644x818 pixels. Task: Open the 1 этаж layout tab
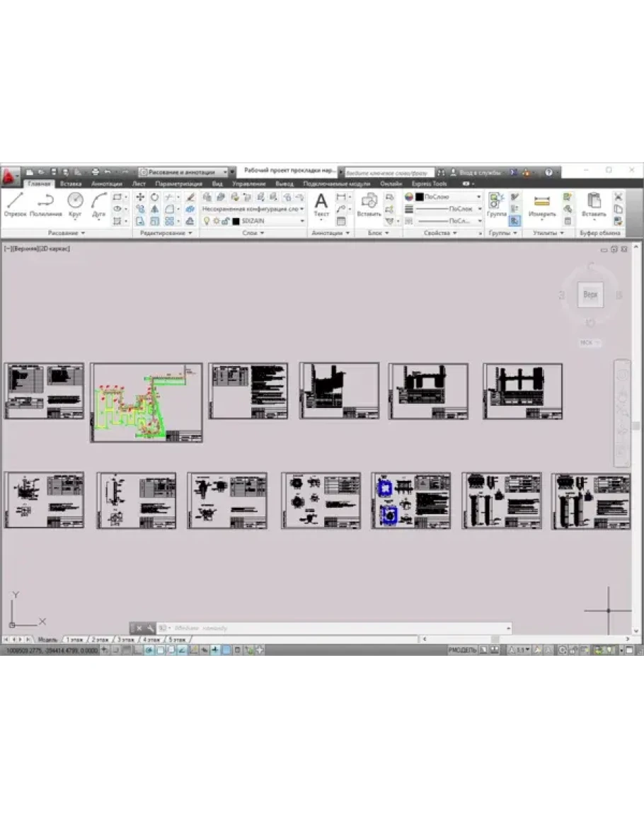pos(74,640)
